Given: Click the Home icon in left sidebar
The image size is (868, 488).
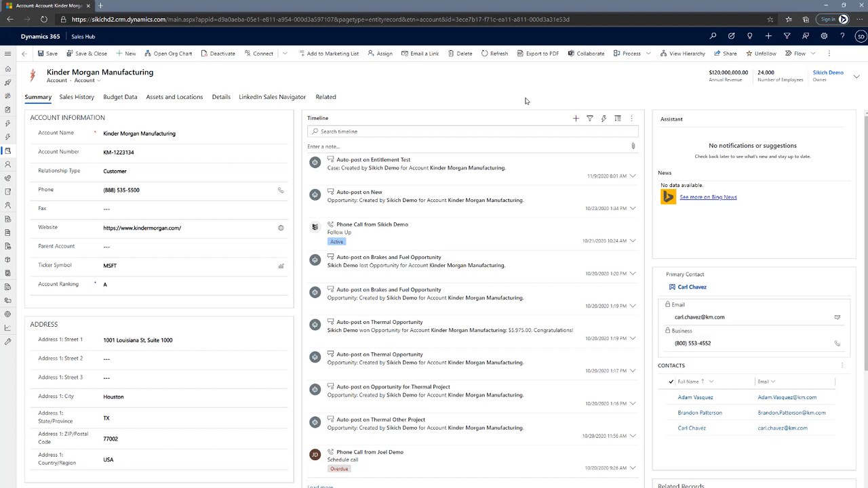Looking at the screenshot, I should tap(7, 68).
